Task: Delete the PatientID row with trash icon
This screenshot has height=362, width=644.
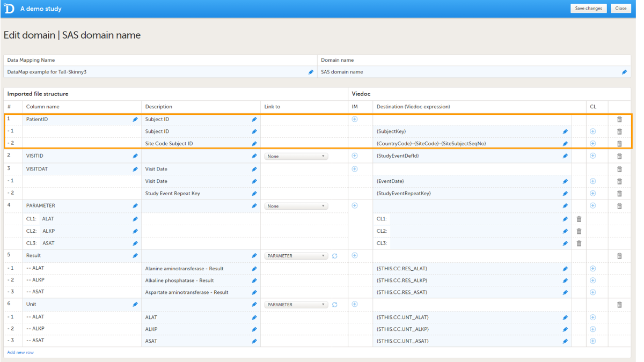Action: point(619,120)
